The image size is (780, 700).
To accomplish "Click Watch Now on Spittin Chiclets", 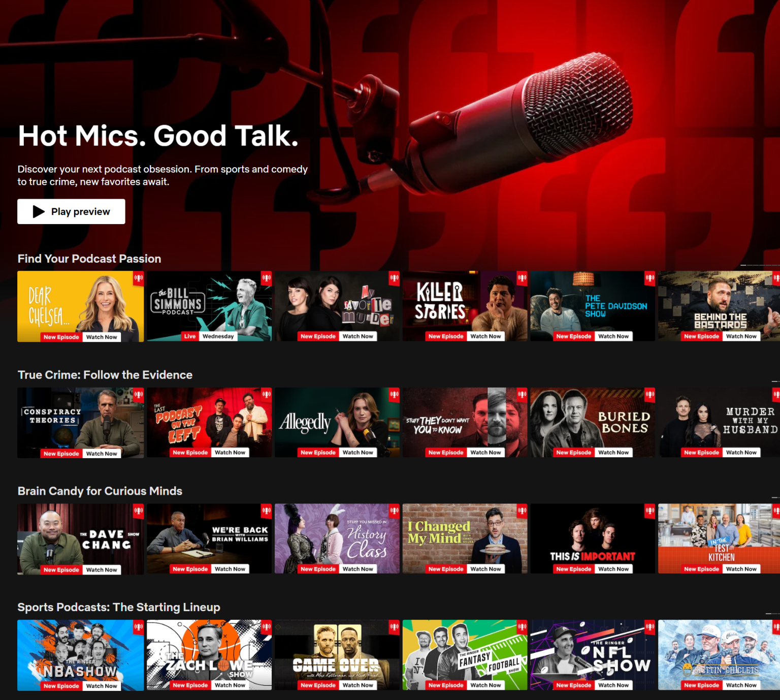I will point(741,685).
